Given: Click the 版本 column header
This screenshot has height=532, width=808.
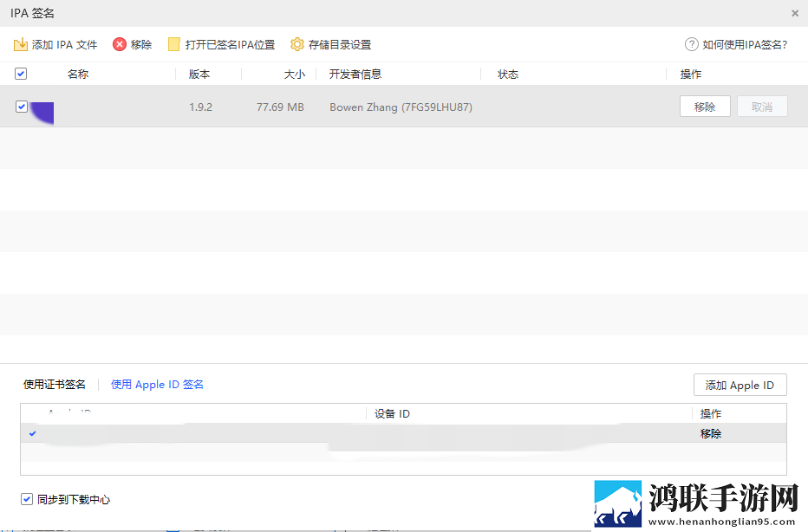Looking at the screenshot, I should [x=199, y=75].
